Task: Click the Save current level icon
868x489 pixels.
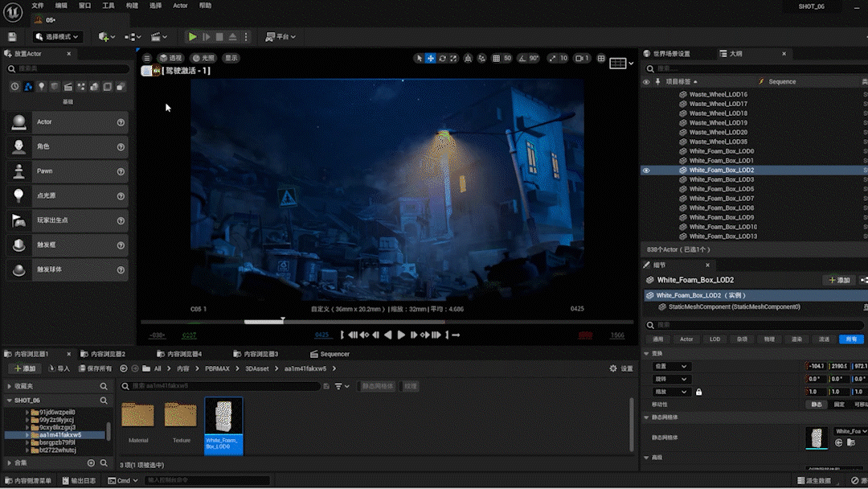Action: [12, 37]
